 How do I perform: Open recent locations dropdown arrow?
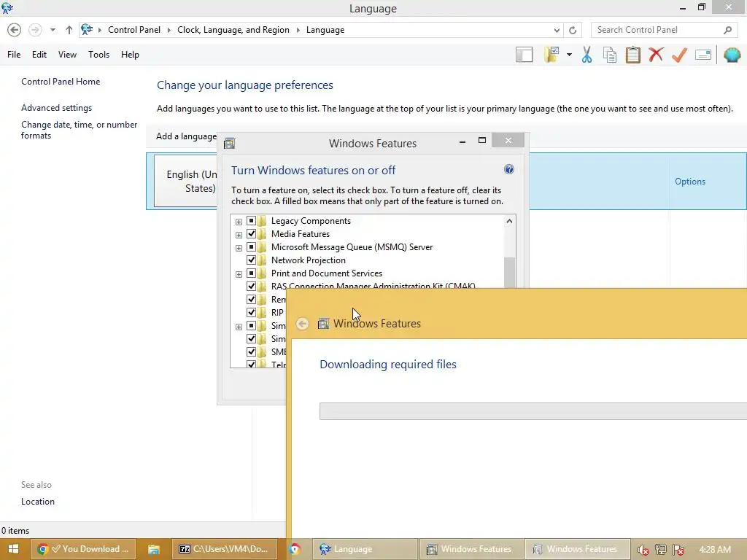pyautogui.click(x=53, y=30)
